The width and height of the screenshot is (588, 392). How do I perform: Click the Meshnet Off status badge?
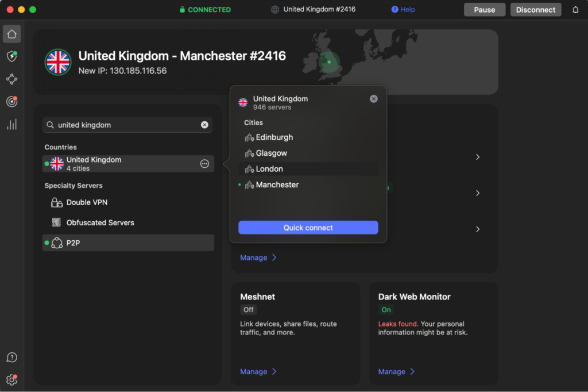click(248, 310)
